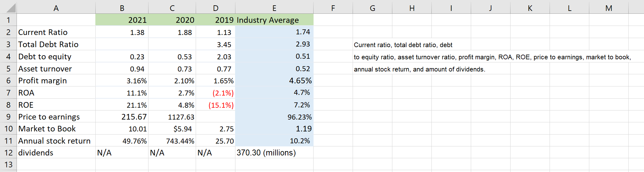Select the Profit margin label cell
The height and width of the screenshot is (172, 644).
pyautogui.click(x=56, y=81)
